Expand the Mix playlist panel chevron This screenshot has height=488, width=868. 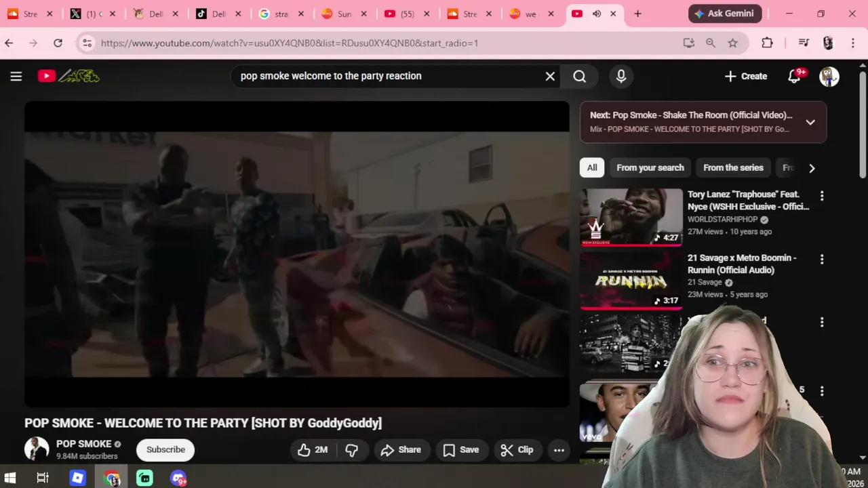coord(810,122)
